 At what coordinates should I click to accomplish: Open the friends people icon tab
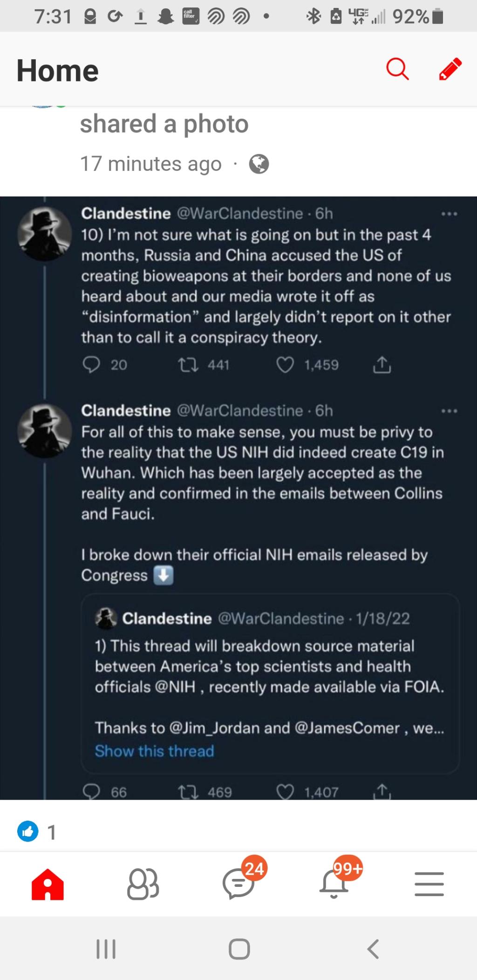[x=143, y=883]
